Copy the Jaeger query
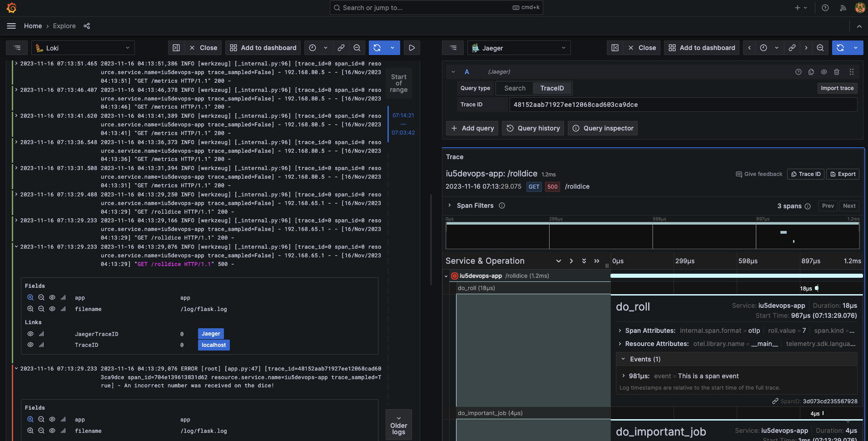 (x=811, y=71)
